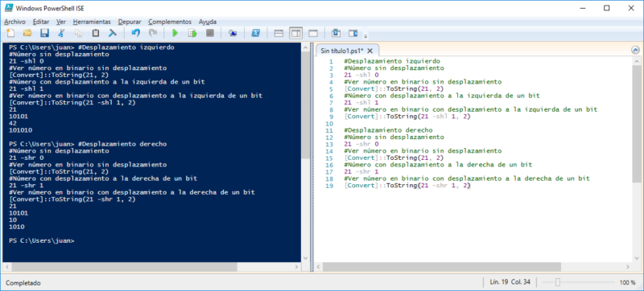Image resolution: width=644 pixels, height=291 pixels.
Task: Show the commands add-on panel
Action: [x=353, y=33]
